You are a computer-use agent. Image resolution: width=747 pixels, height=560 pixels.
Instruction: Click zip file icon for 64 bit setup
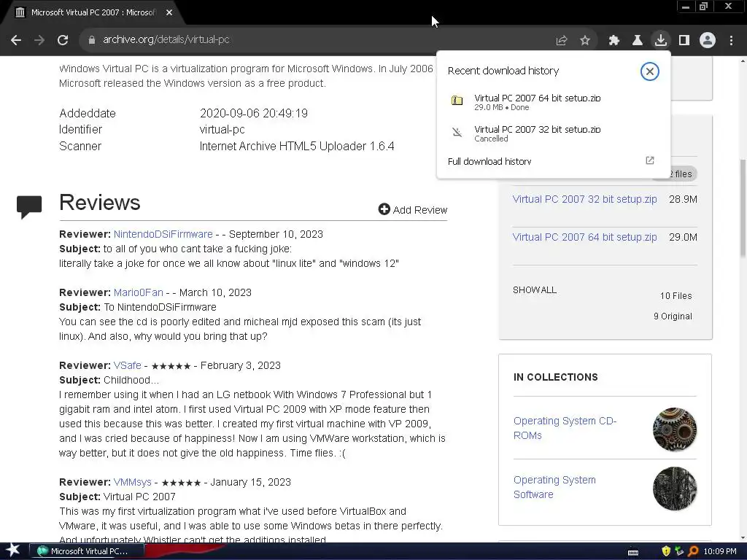click(457, 101)
